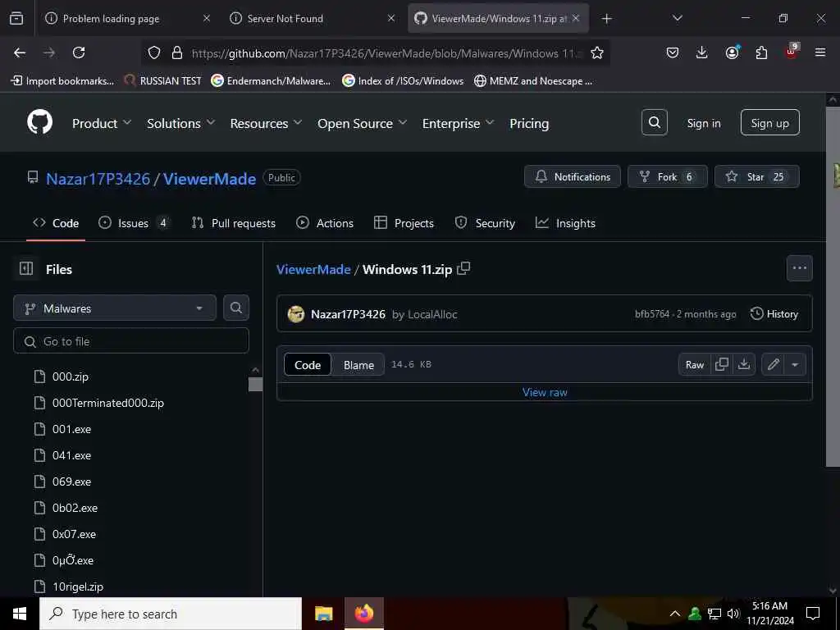Click the Notifications button
The image size is (840, 630).
click(x=572, y=176)
